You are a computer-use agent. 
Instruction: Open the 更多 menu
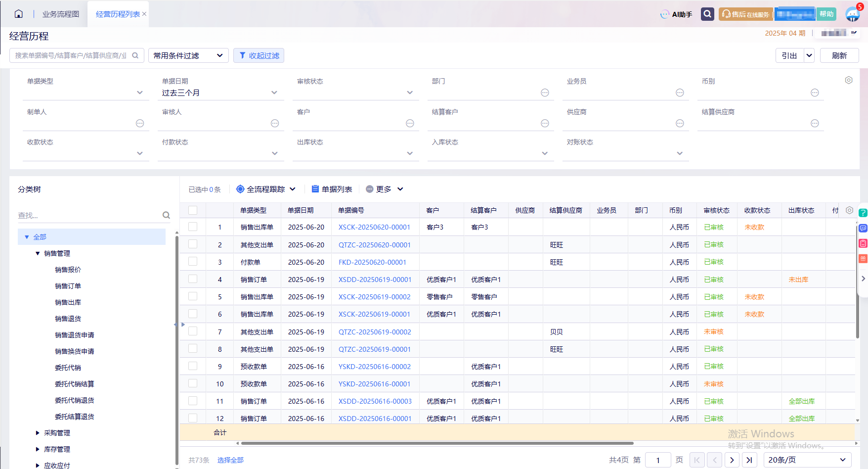click(385, 189)
